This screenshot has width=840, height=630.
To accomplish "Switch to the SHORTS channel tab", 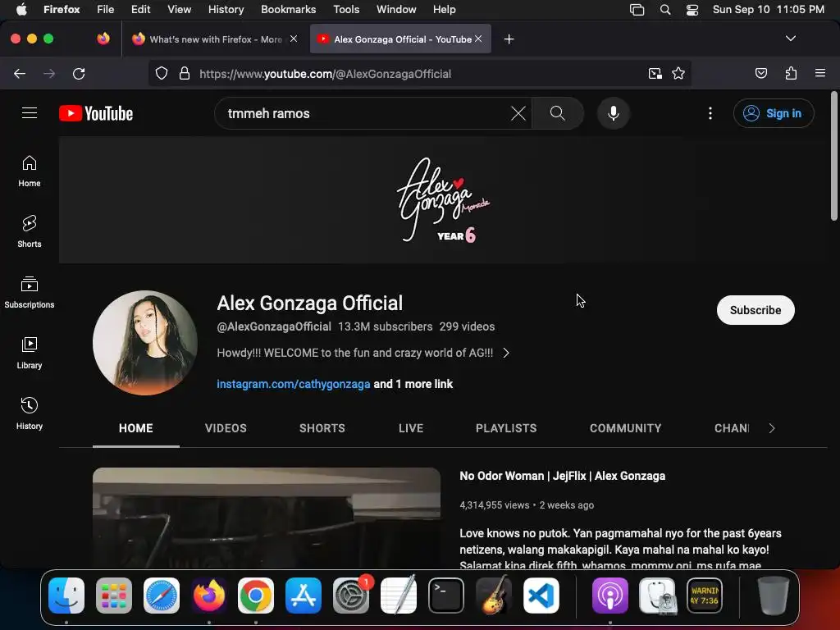I will [322, 428].
